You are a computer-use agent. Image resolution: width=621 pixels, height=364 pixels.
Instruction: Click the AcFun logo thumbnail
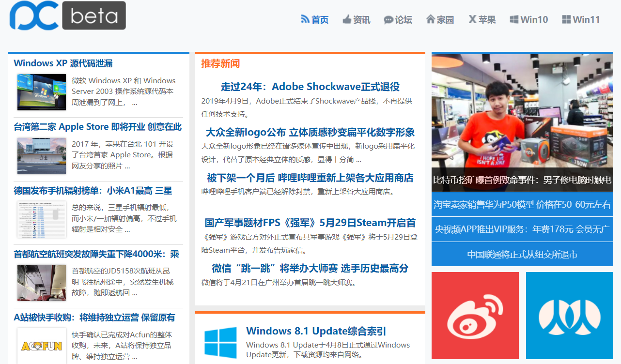[x=42, y=346]
